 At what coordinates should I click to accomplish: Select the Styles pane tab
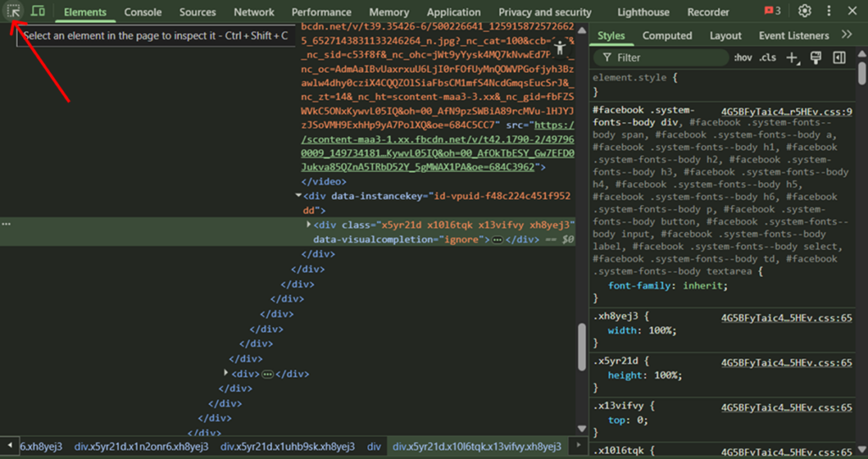(611, 36)
